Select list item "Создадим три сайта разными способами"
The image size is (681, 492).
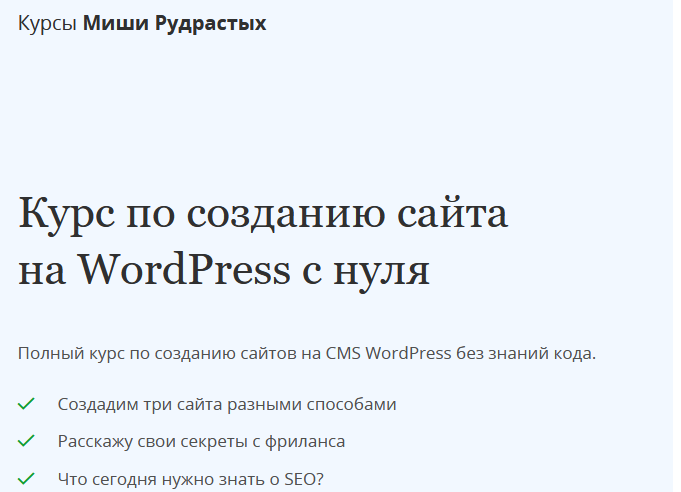click(227, 405)
